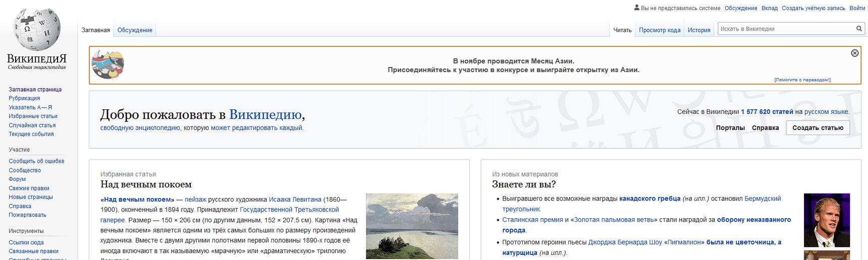Open the Просмотр кода tab
Viewport: 868px width, 260px height.
click(x=660, y=30)
